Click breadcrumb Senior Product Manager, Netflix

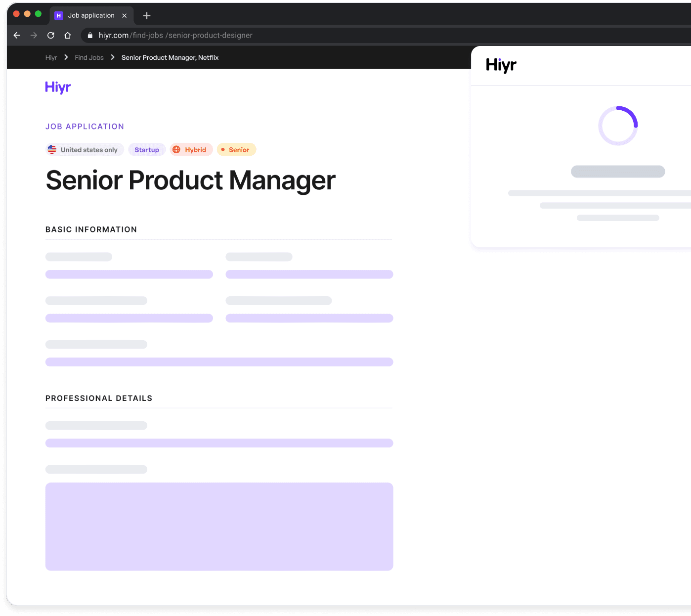(x=170, y=57)
